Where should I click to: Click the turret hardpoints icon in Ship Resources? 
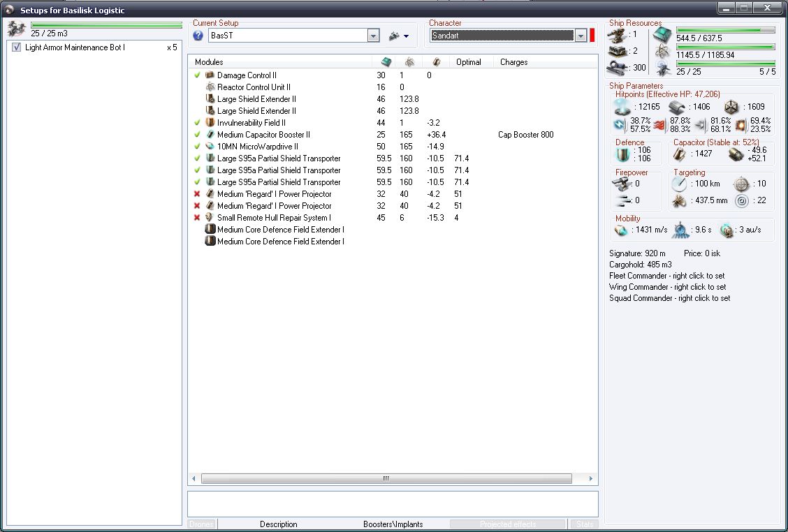617,35
